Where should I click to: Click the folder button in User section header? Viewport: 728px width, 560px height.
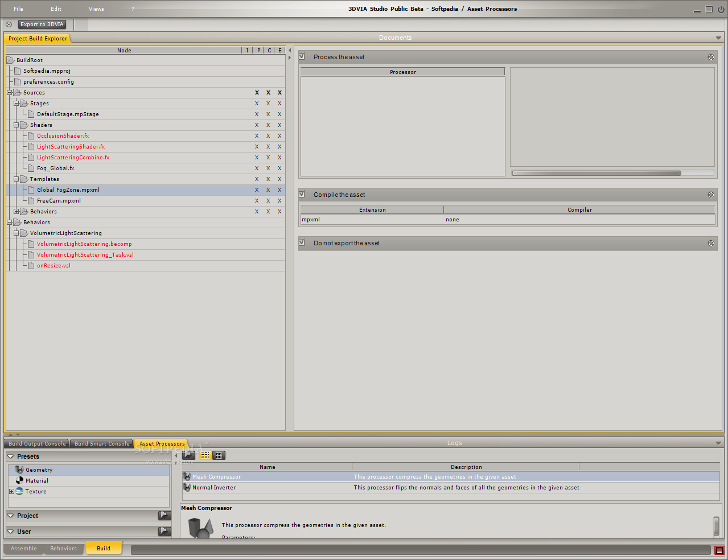point(164,531)
